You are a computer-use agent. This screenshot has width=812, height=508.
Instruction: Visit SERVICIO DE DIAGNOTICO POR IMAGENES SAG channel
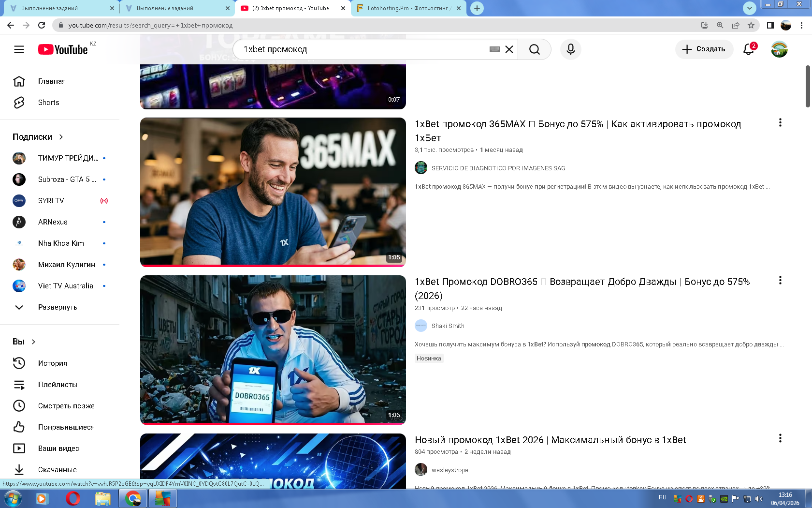[x=498, y=168]
